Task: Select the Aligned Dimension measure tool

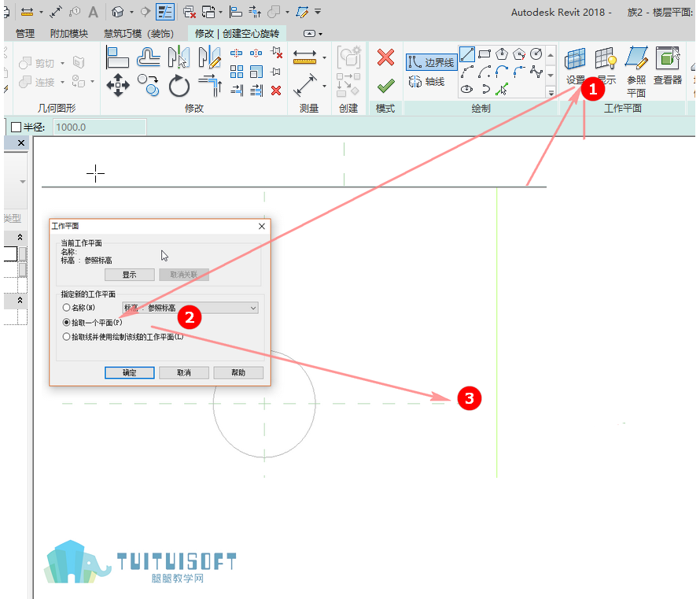Action: [305, 85]
